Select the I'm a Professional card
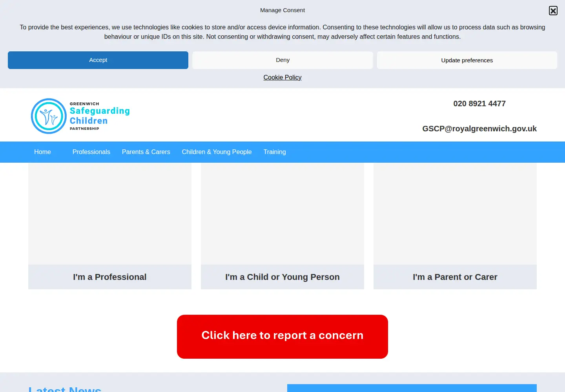Image resolution: width=565 pixels, height=392 pixels. (x=110, y=277)
